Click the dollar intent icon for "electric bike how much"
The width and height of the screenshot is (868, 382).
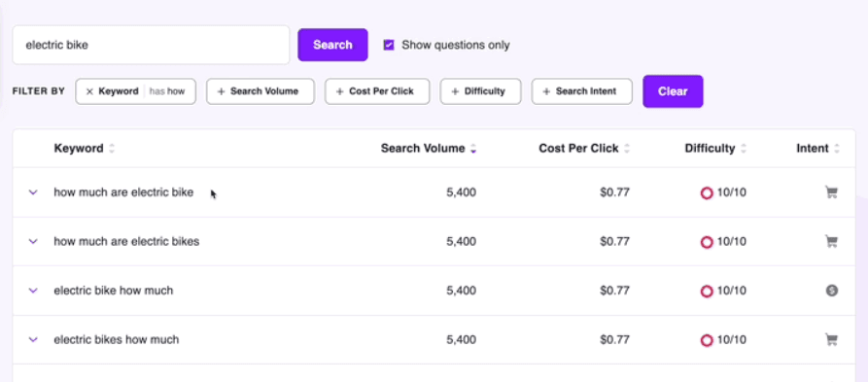point(831,290)
